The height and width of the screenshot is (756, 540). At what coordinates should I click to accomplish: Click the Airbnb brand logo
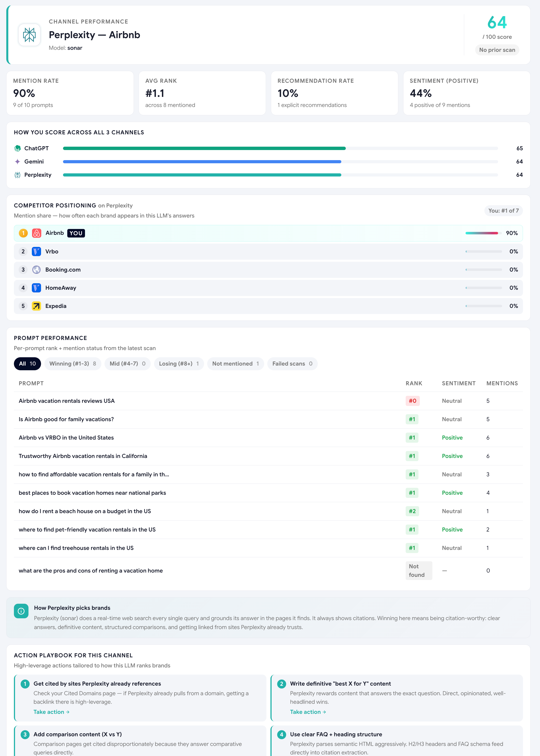point(37,233)
